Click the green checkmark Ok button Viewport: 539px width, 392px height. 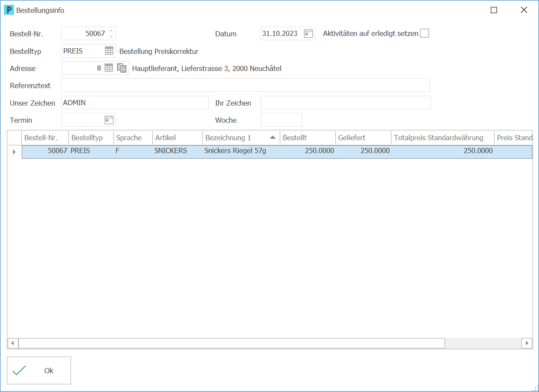39,371
